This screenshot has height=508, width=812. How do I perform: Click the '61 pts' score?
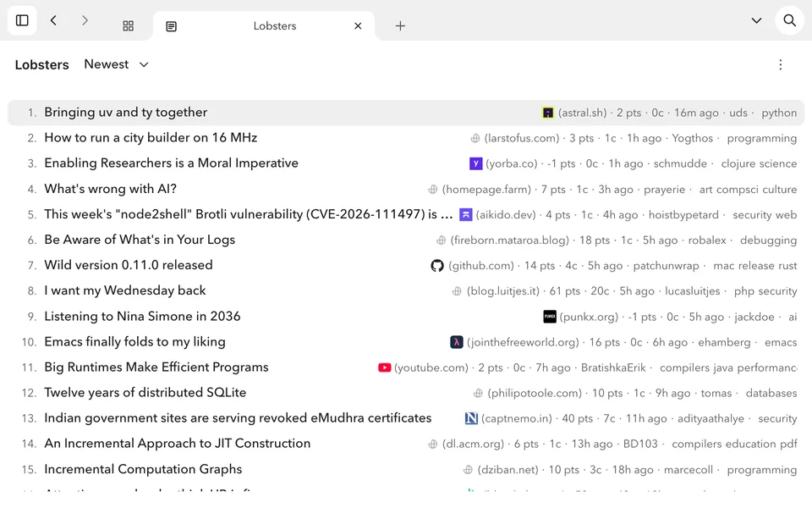coord(564,291)
